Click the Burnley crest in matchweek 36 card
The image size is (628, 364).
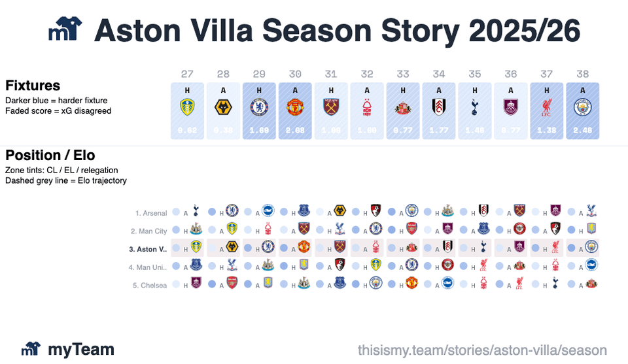pyautogui.click(x=511, y=108)
